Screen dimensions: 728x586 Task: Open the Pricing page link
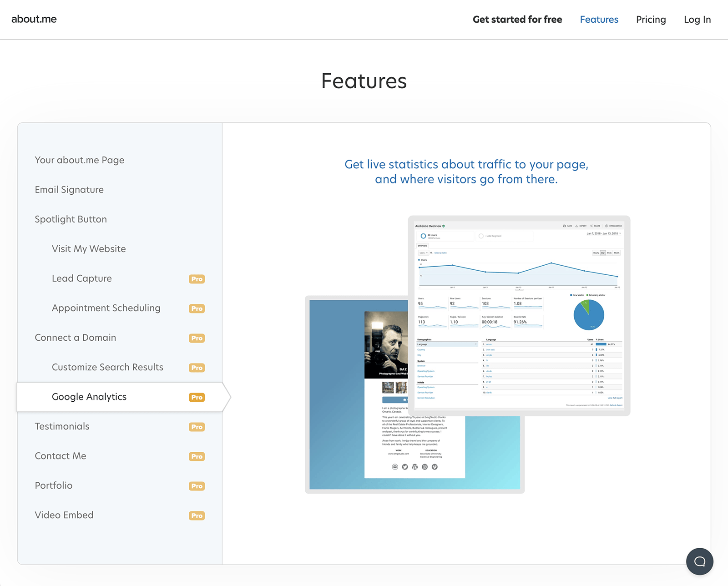coord(651,20)
